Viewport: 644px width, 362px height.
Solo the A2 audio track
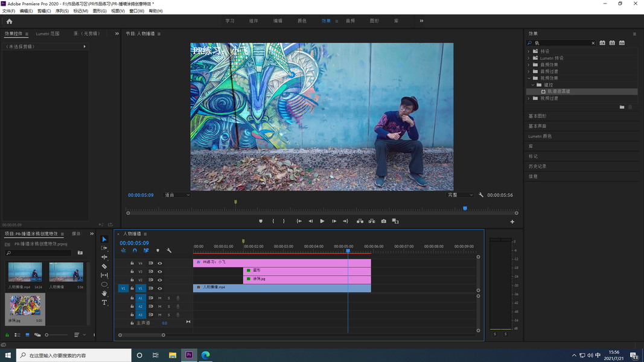[168, 306]
